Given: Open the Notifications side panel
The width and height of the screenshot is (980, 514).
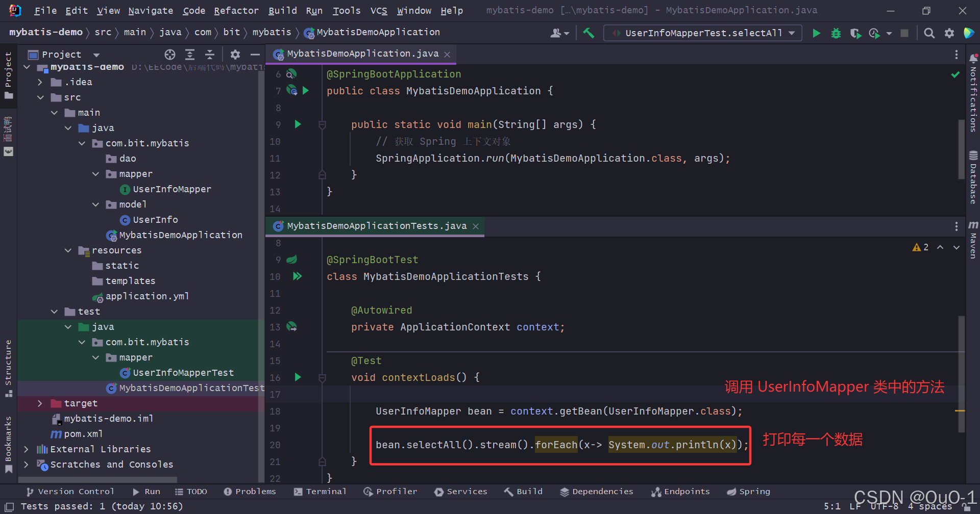Looking at the screenshot, I should [x=973, y=92].
